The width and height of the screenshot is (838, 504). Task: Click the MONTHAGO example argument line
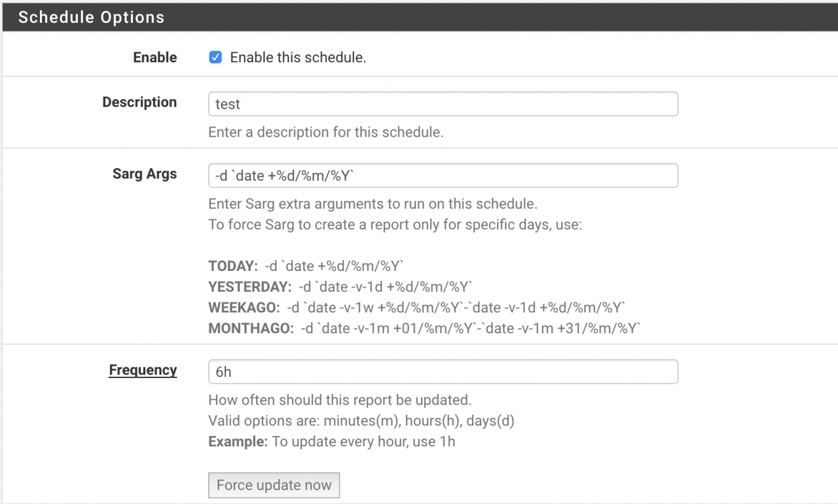tap(424, 329)
